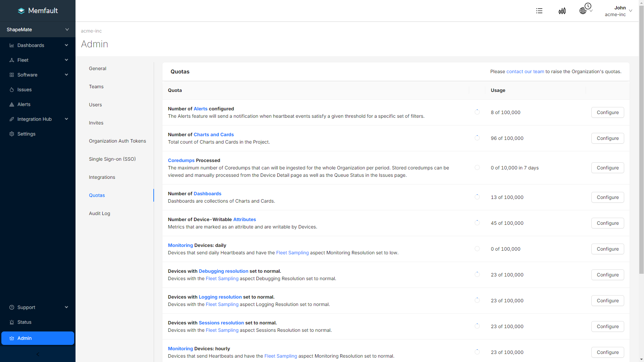Screen dimensions: 644x362
Task: Open the list view icon in header
Action: (539, 11)
